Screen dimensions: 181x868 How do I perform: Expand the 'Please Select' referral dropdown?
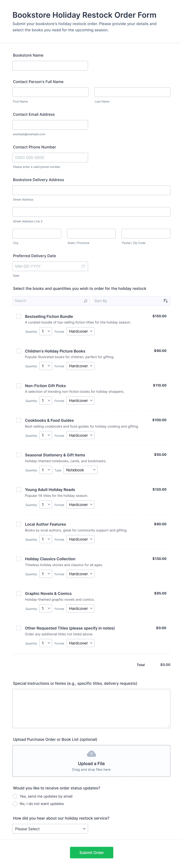(x=50, y=829)
